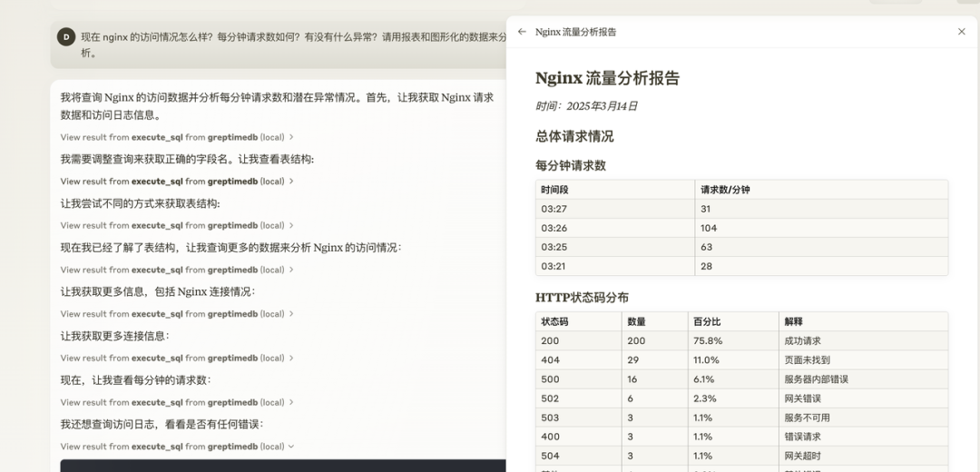Click the user avatar labeled D
980x472 pixels.
tap(66, 37)
